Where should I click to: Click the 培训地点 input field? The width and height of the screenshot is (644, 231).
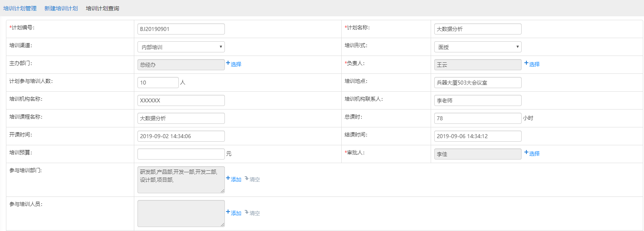478,83
